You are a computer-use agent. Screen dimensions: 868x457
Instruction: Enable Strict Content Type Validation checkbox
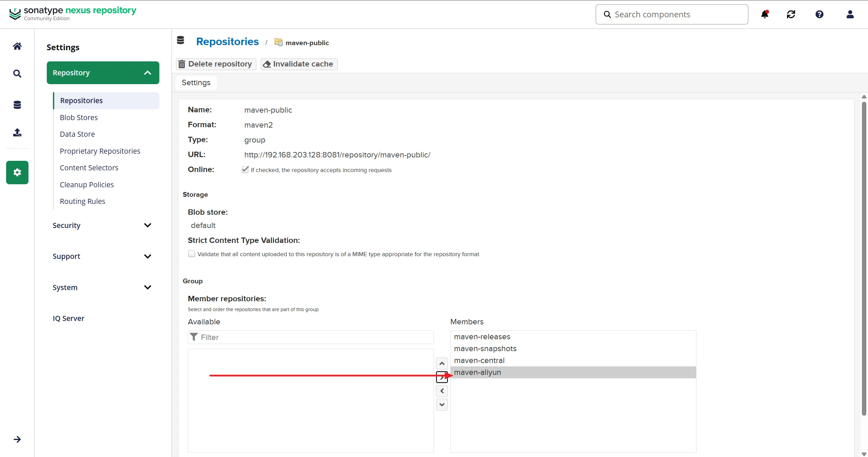pyautogui.click(x=192, y=254)
